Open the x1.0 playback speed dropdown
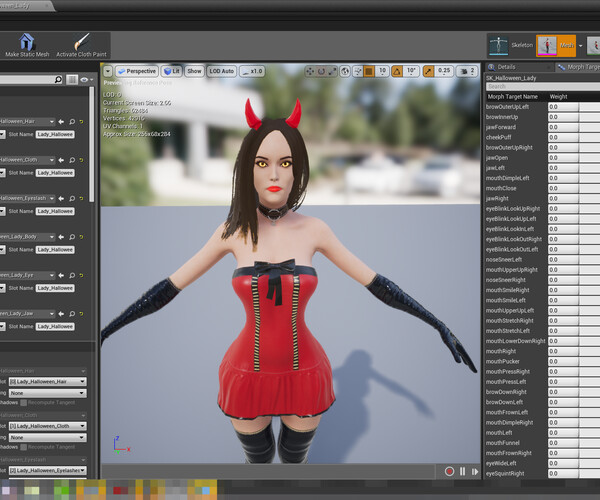This screenshot has width=600, height=500. 252,71
